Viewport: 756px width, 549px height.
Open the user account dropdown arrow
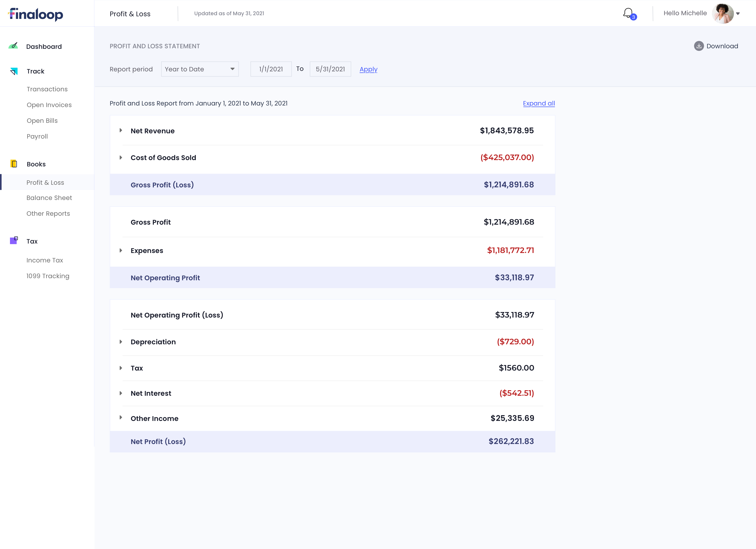click(x=738, y=14)
